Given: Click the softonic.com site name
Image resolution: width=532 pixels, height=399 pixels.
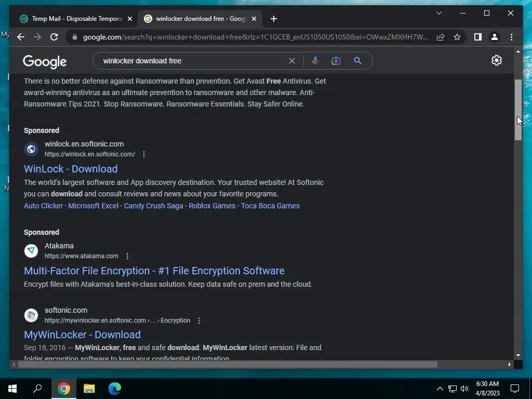Looking at the screenshot, I should [x=66, y=310].
